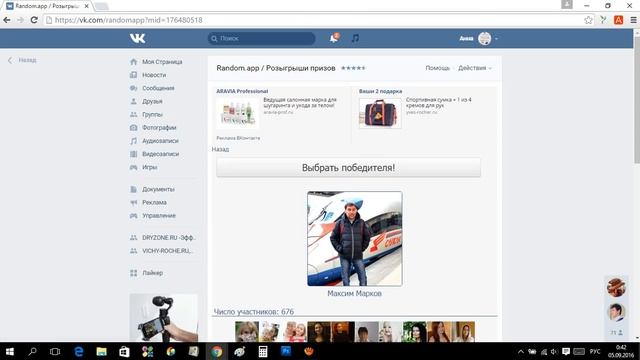Image resolution: width=640 pixels, height=360 pixels.
Task: Click the app star rating
Action: pyautogui.click(x=353, y=68)
